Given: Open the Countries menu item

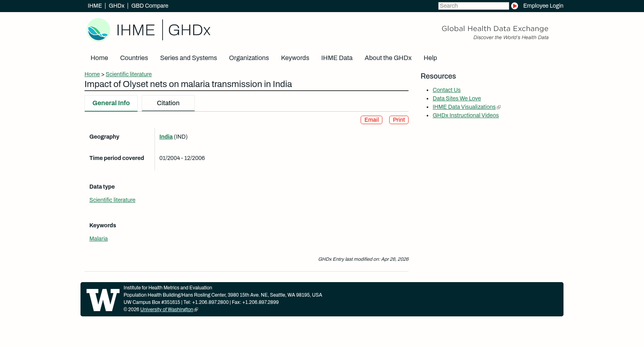Looking at the screenshot, I should (134, 58).
